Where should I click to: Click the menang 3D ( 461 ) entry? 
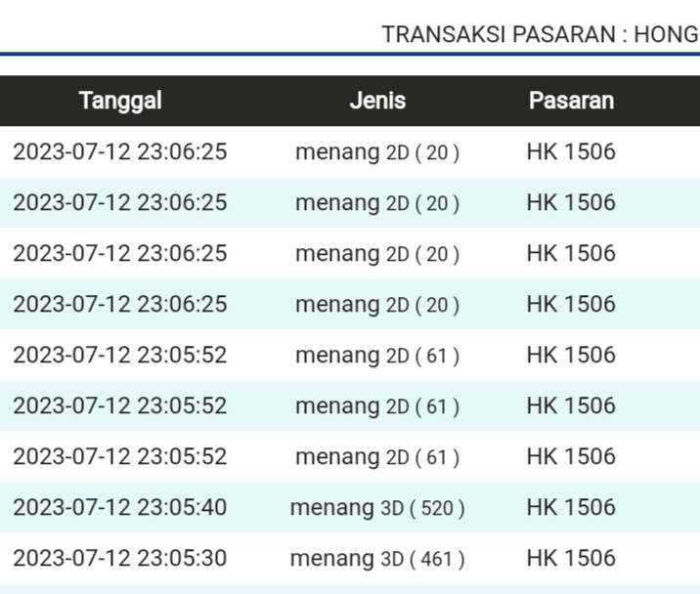(x=377, y=558)
